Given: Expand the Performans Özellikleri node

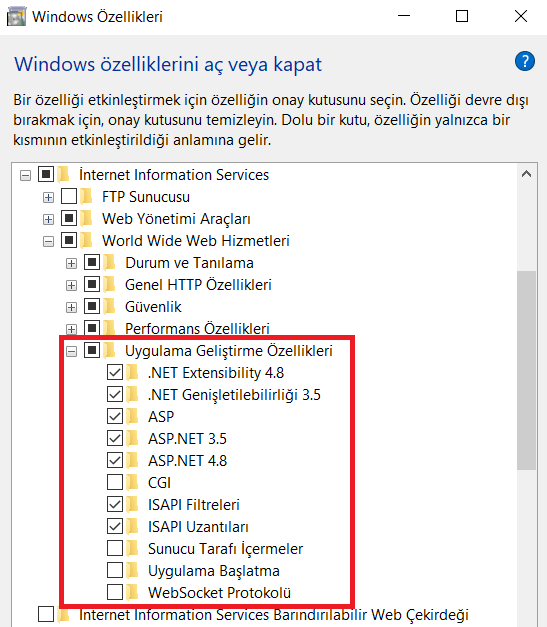Looking at the screenshot, I should tap(71, 329).
